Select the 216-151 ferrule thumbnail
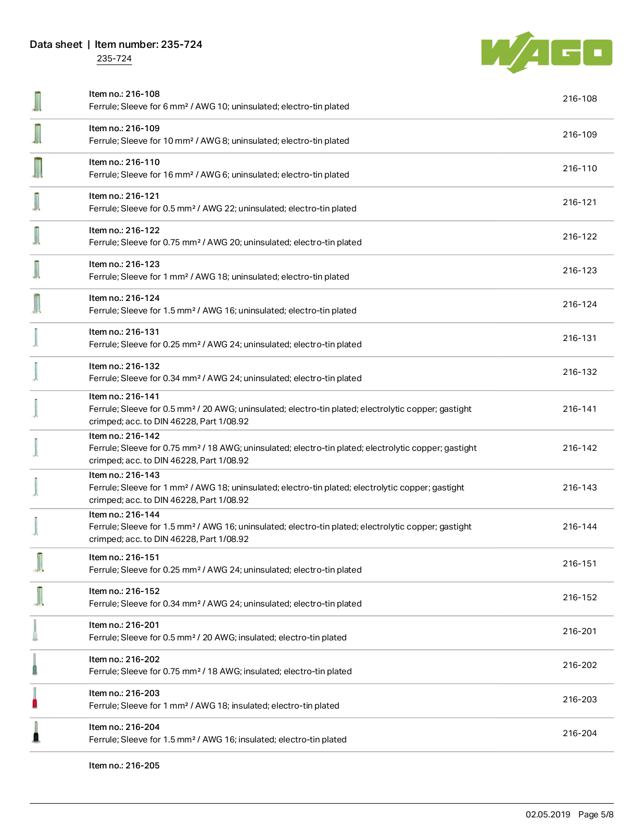This screenshot has width=644, height=833. click(39, 563)
